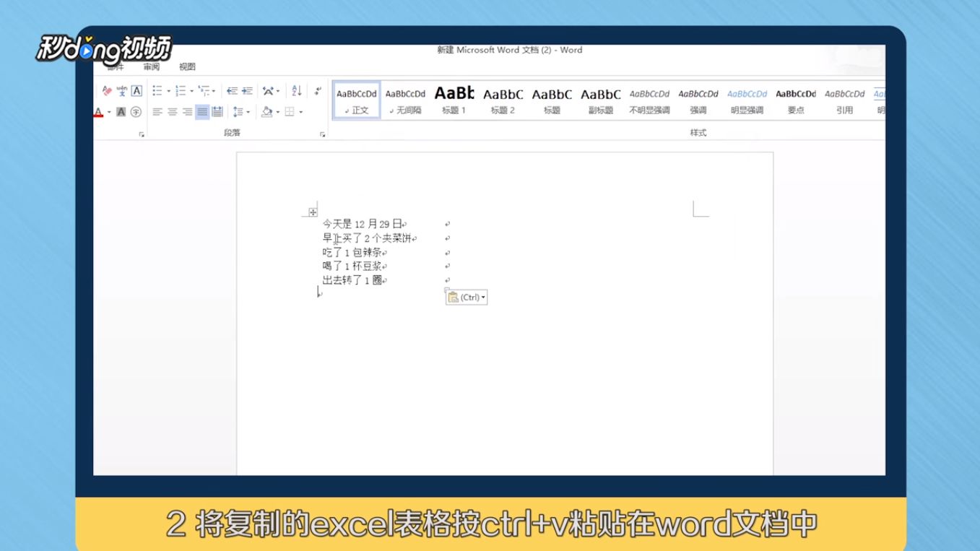Image resolution: width=980 pixels, height=551 pixels.
Task: Apply paragraph shading paint bucket
Action: [x=267, y=112]
